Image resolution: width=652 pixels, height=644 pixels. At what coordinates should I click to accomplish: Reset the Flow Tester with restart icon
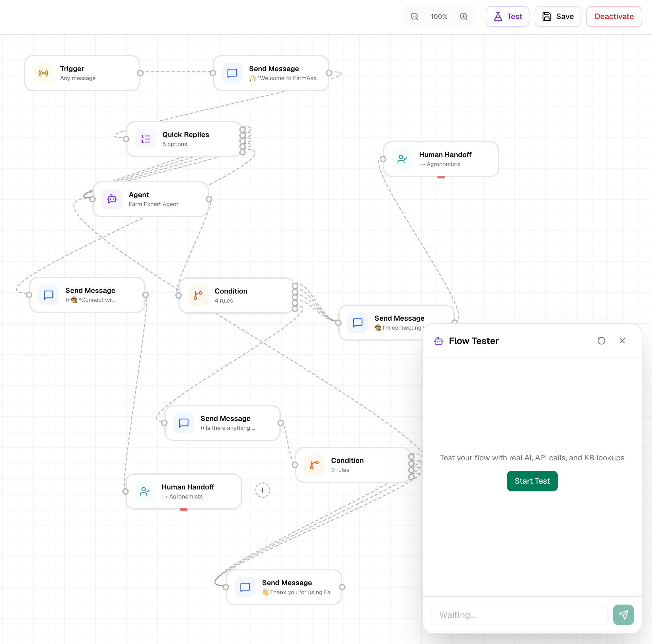(x=601, y=341)
